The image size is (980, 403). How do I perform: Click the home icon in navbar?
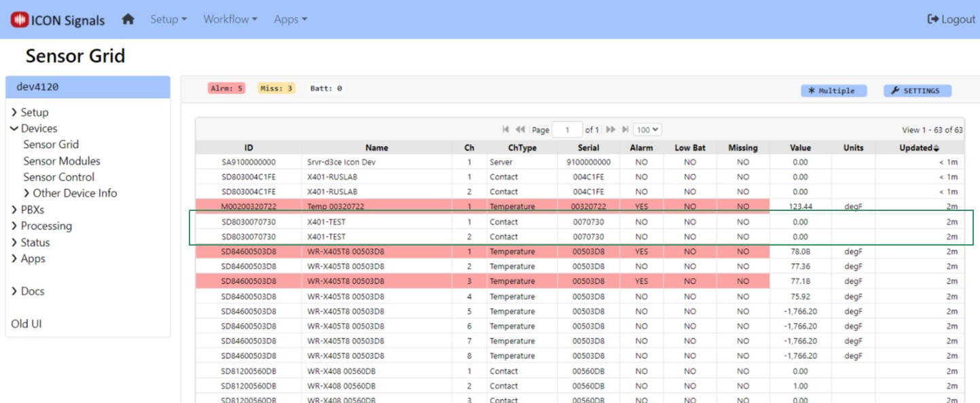click(x=128, y=19)
